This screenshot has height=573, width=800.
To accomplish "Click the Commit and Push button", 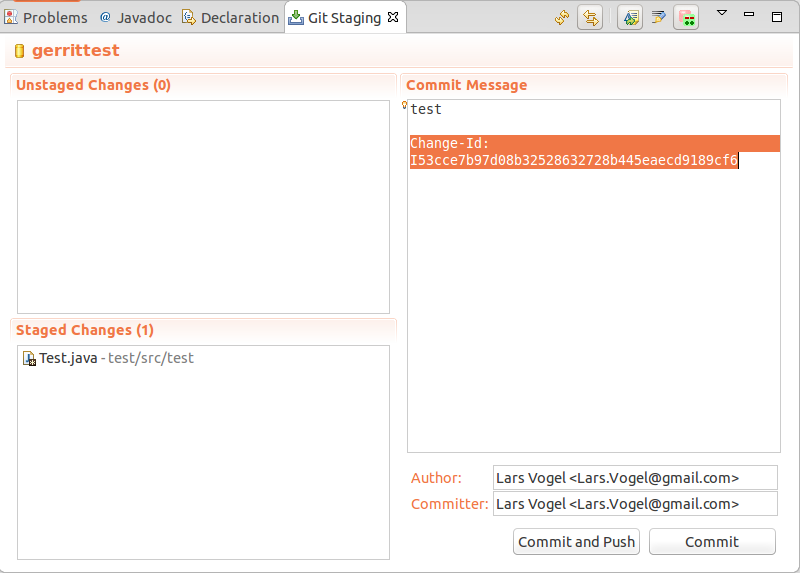I will point(577,541).
